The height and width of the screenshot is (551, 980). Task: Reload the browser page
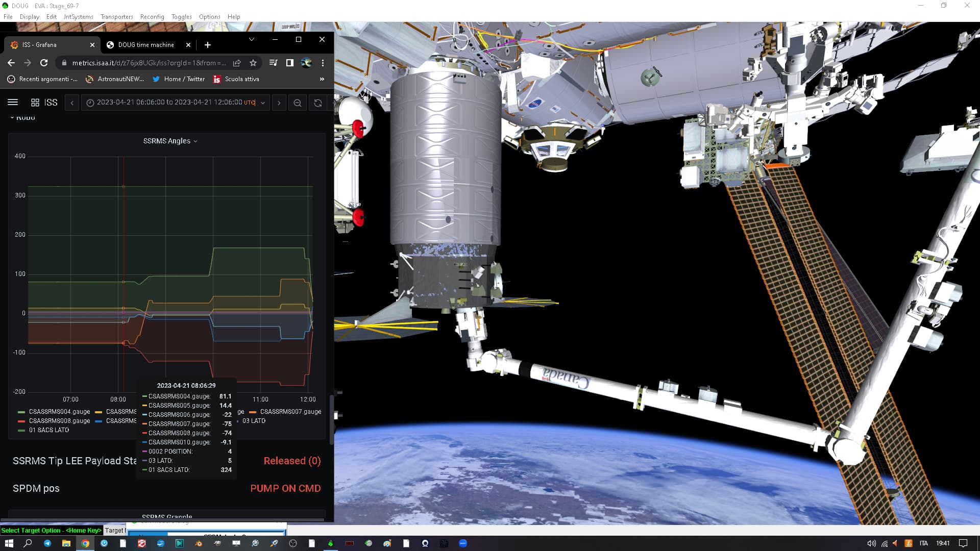[x=44, y=63]
